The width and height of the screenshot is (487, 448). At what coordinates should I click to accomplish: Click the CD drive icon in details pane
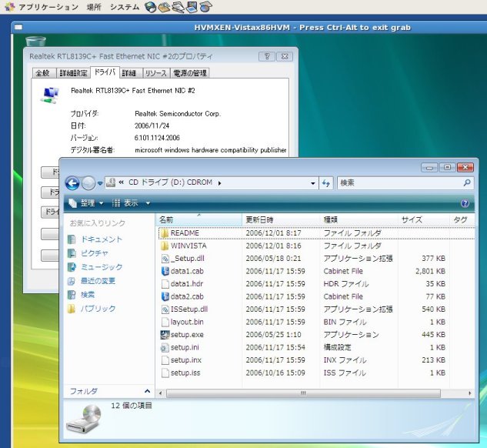[84, 418]
